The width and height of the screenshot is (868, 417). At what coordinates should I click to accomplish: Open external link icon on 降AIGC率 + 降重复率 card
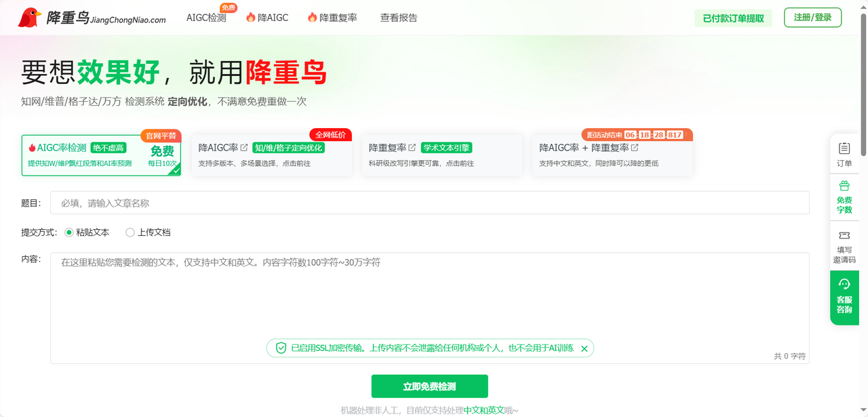[x=635, y=147]
